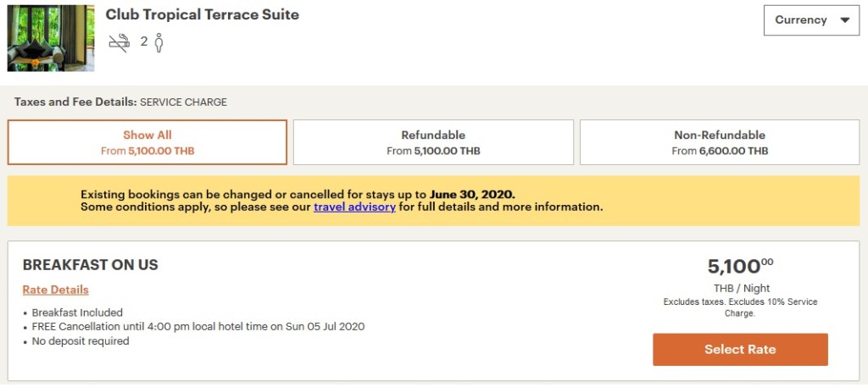Switch to the Refundable rates tab
The height and width of the screenshot is (387, 868).
click(433, 142)
